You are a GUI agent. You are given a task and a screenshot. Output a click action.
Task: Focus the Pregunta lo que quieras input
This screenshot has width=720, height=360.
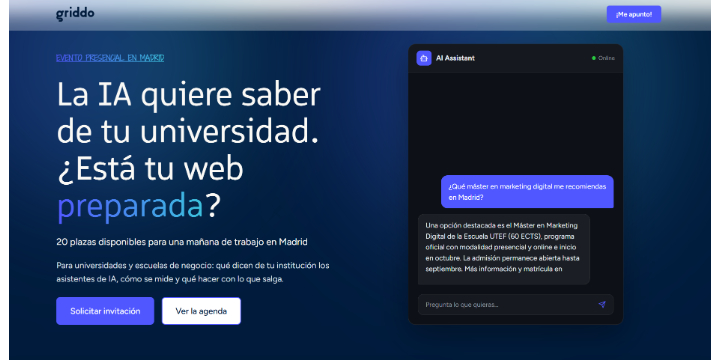(515, 304)
